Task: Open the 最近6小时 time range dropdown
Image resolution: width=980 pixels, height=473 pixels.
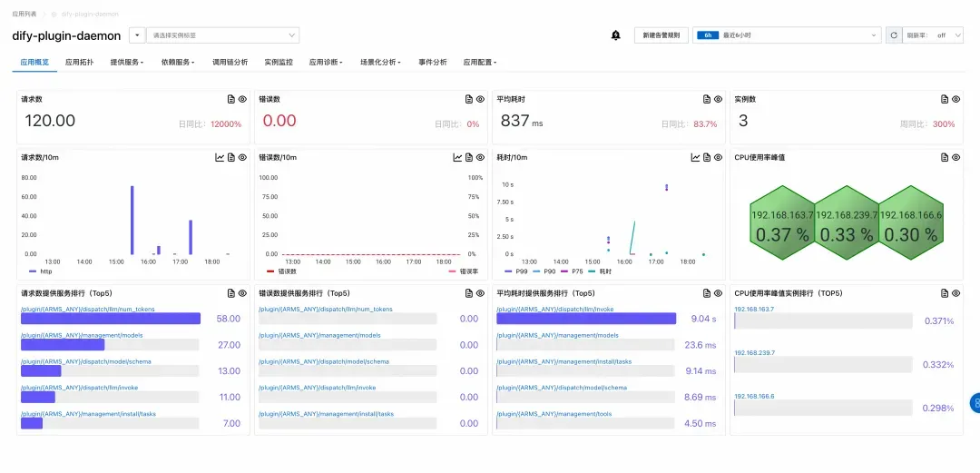Action: 787,35
